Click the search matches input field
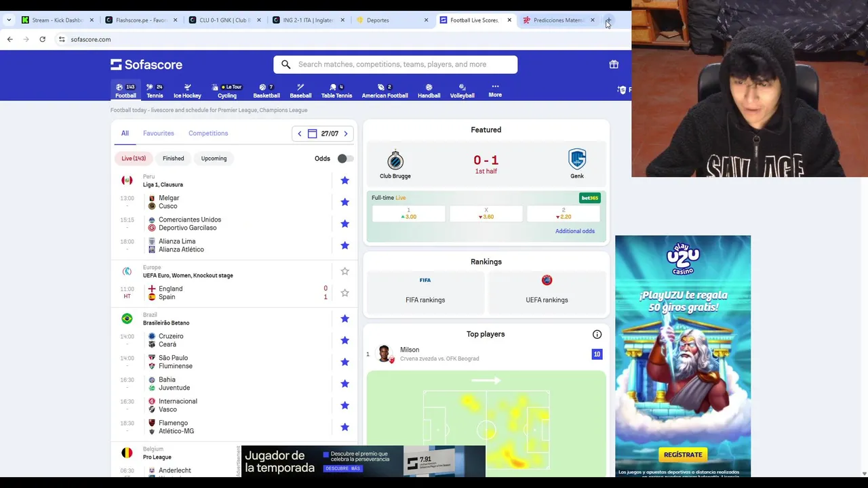This screenshot has width=868, height=488. [x=395, y=64]
